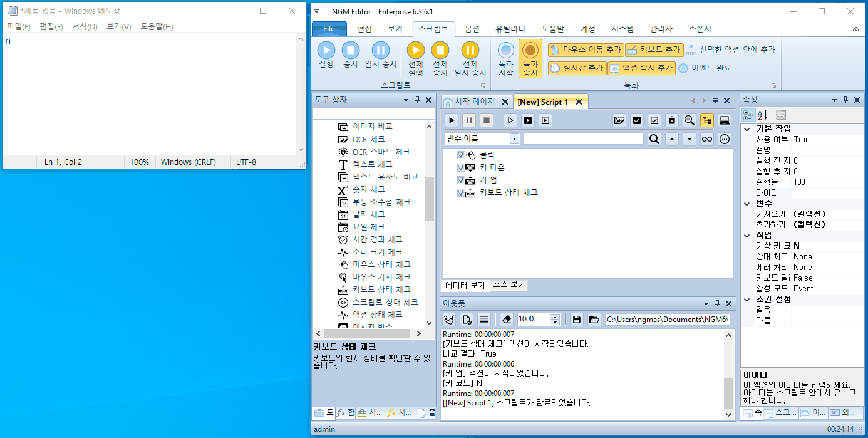Click the 이벤트 완료 button

pyautogui.click(x=705, y=68)
